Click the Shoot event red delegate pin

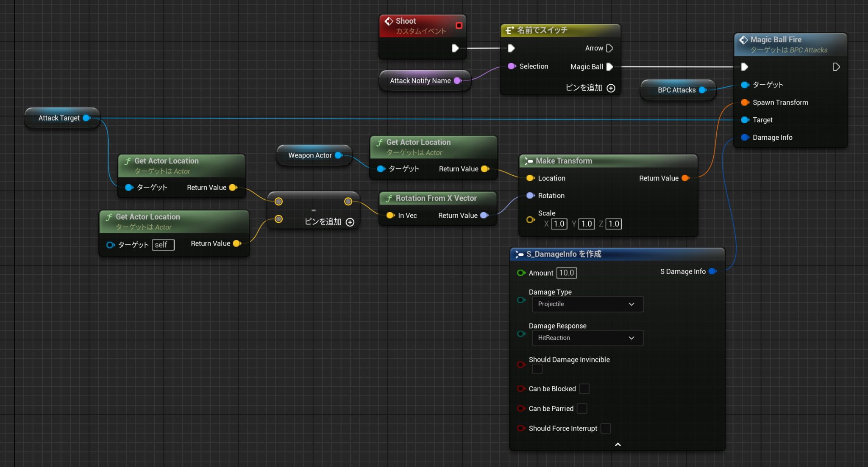[x=459, y=25]
